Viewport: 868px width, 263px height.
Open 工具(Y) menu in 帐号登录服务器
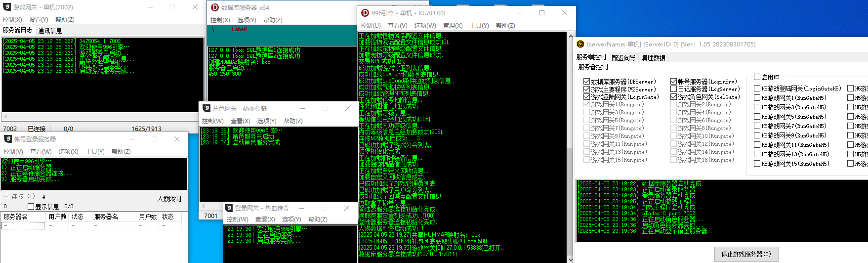95,151
